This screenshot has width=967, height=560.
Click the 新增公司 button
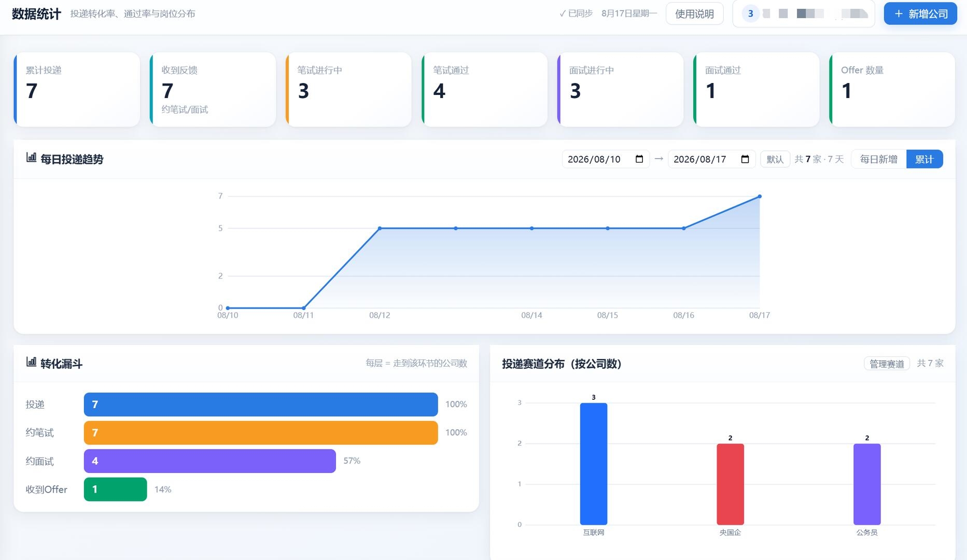(x=920, y=13)
